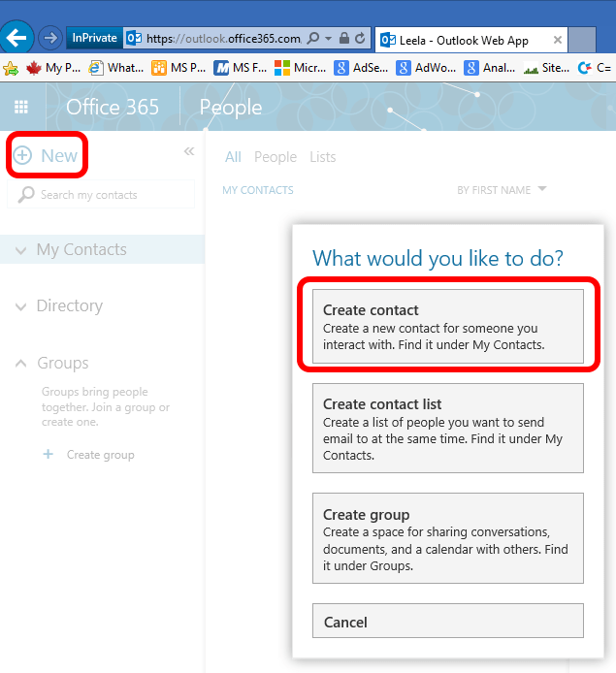
Task: Click the refresh icon in address bar
Action: [360, 39]
